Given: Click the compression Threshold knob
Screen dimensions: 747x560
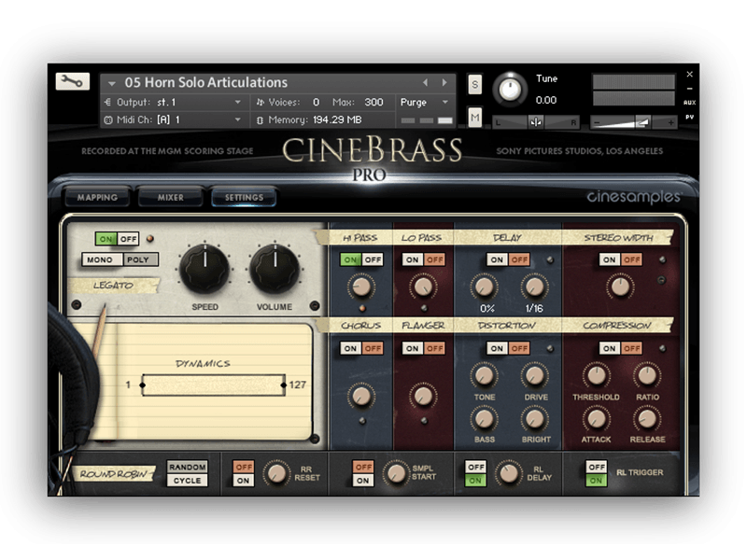Looking at the screenshot, I should pyautogui.click(x=596, y=375).
